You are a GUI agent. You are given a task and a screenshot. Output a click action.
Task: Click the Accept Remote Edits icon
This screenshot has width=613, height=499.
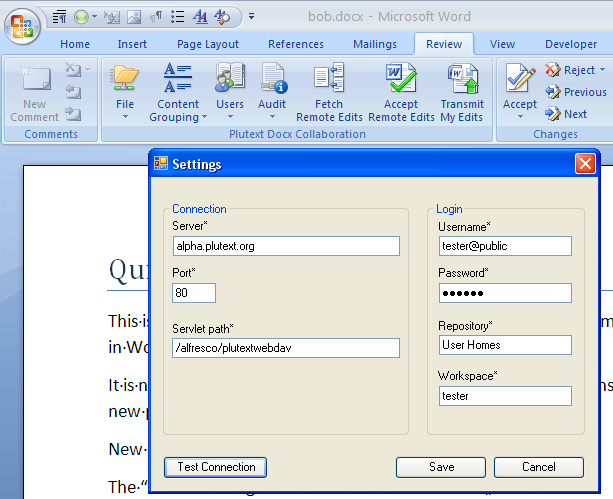pyautogui.click(x=400, y=80)
